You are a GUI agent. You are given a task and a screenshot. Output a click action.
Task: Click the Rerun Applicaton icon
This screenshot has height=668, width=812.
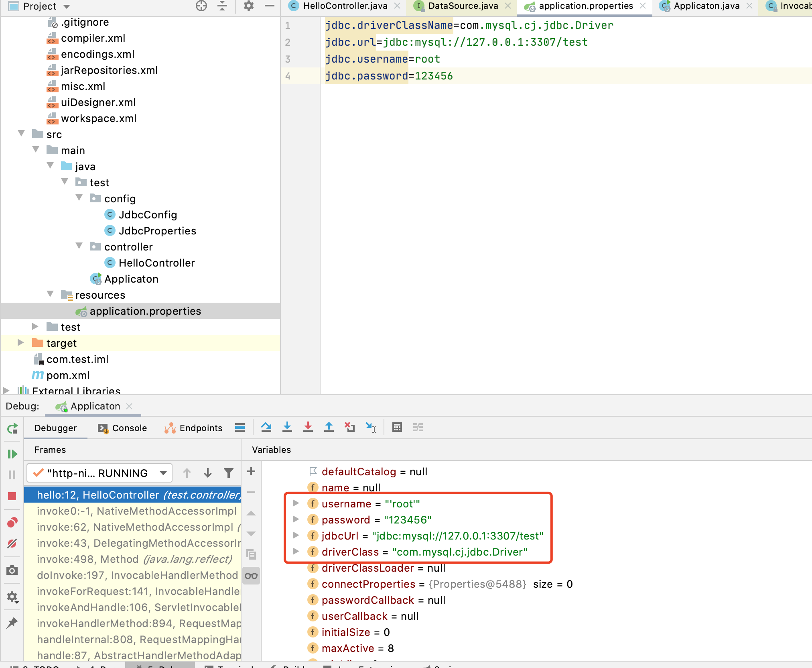click(12, 428)
